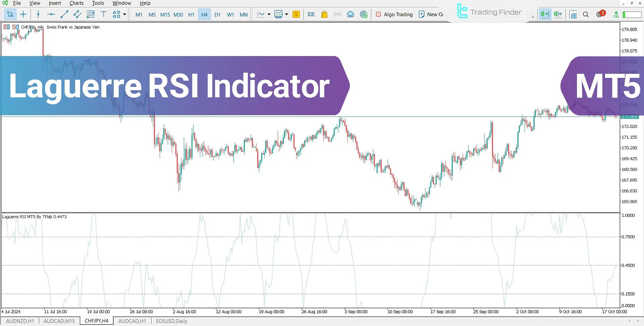The width and height of the screenshot is (644, 326).
Task: Open the VPS cloud icon
Action: pyautogui.click(x=351, y=14)
